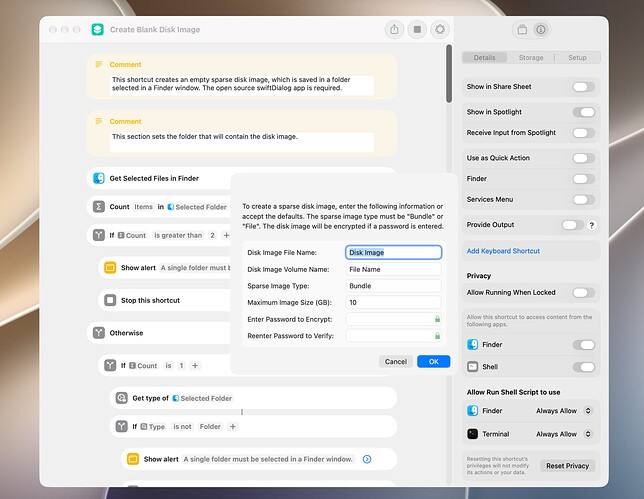Switch to the Details tab
Screen dimensions: 644x499
click(x=485, y=57)
